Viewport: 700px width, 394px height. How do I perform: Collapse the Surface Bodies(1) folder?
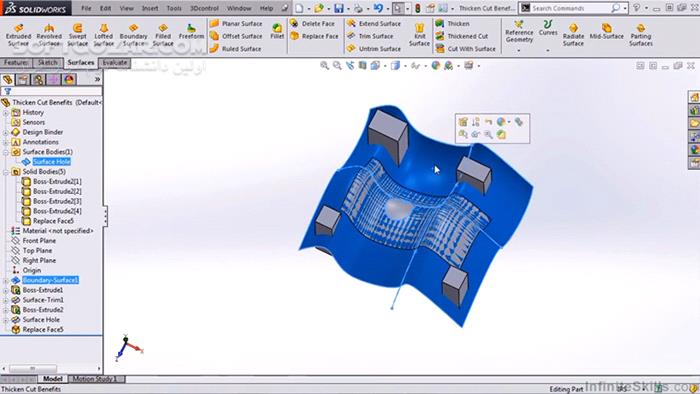tap(6, 152)
